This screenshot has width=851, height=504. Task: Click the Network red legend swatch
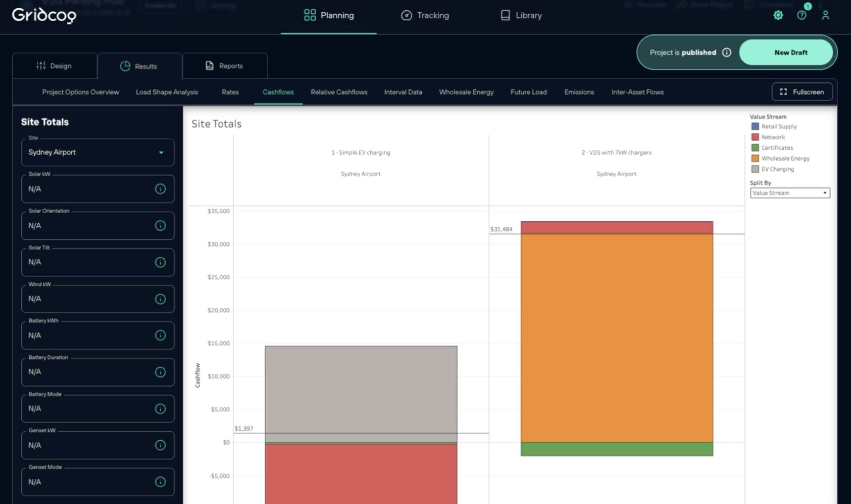pos(755,137)
